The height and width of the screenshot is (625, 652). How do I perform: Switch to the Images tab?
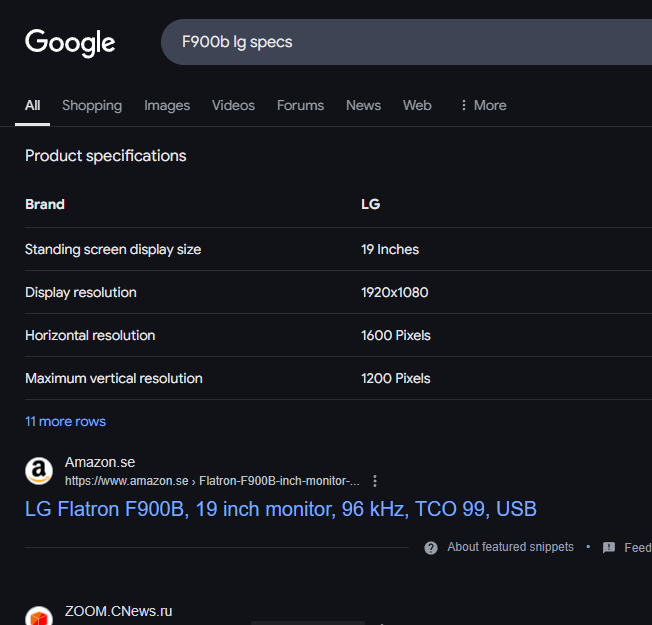click(167, 106)
